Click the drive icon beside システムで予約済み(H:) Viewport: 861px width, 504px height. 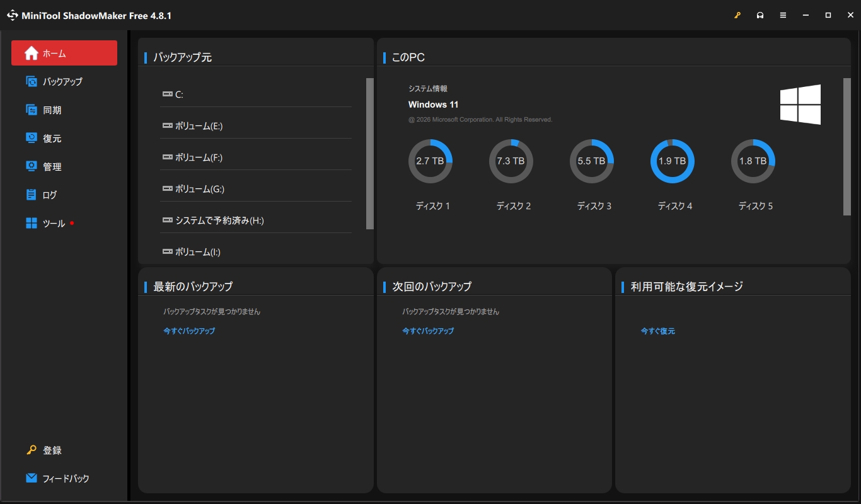[167, 220]
